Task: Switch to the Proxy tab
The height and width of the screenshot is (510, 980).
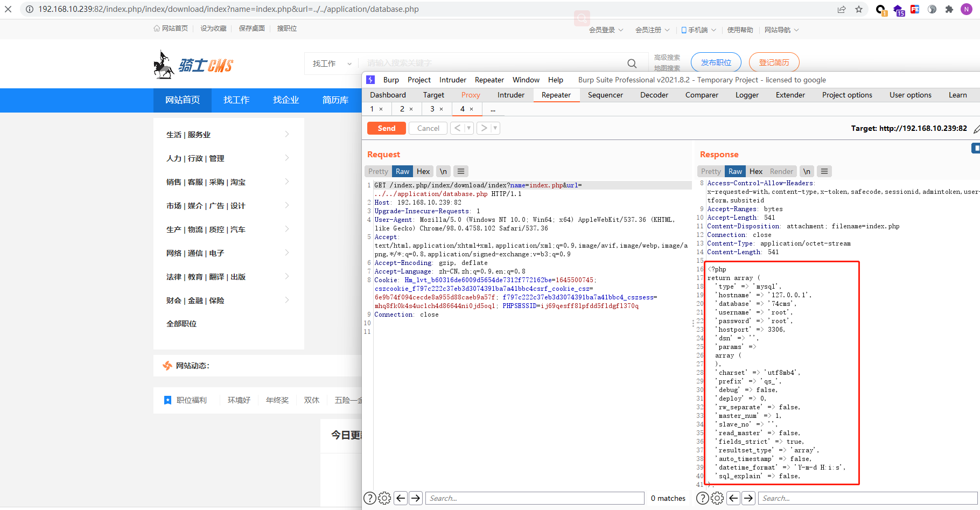Action: click(470, 95)
